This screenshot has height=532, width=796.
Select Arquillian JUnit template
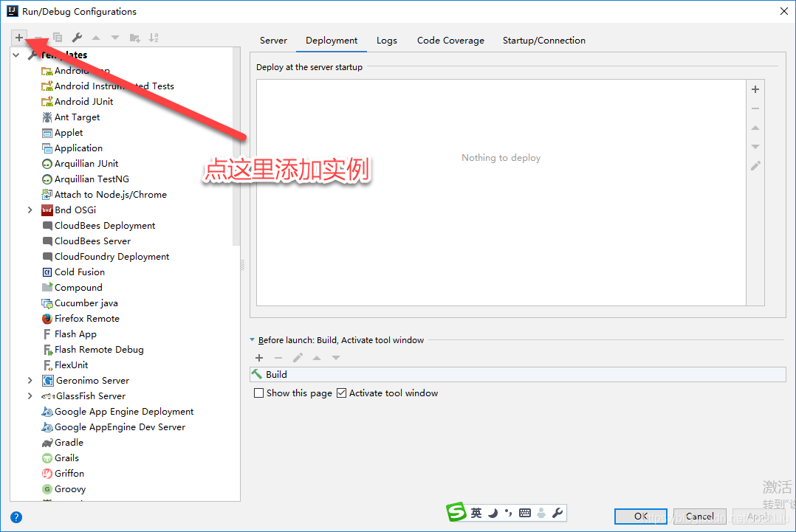tap(80, 164)
